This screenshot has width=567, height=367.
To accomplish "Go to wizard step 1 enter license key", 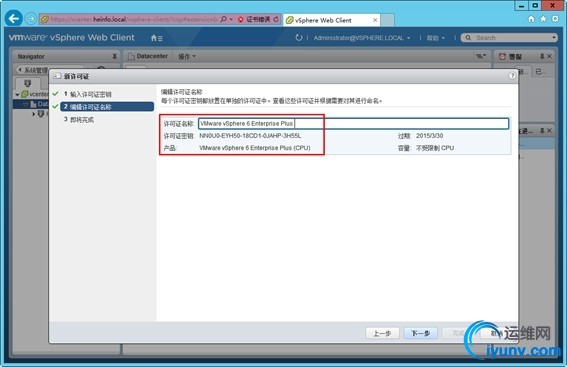I will 88,94.
